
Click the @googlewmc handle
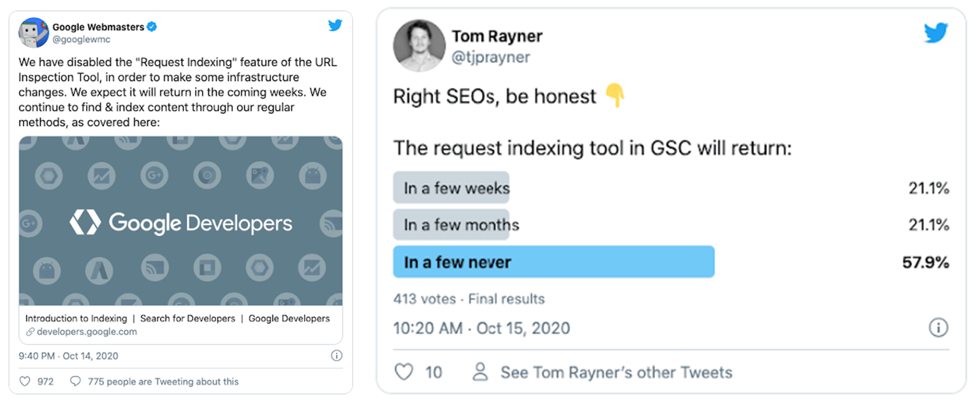(x=81, y=40)
